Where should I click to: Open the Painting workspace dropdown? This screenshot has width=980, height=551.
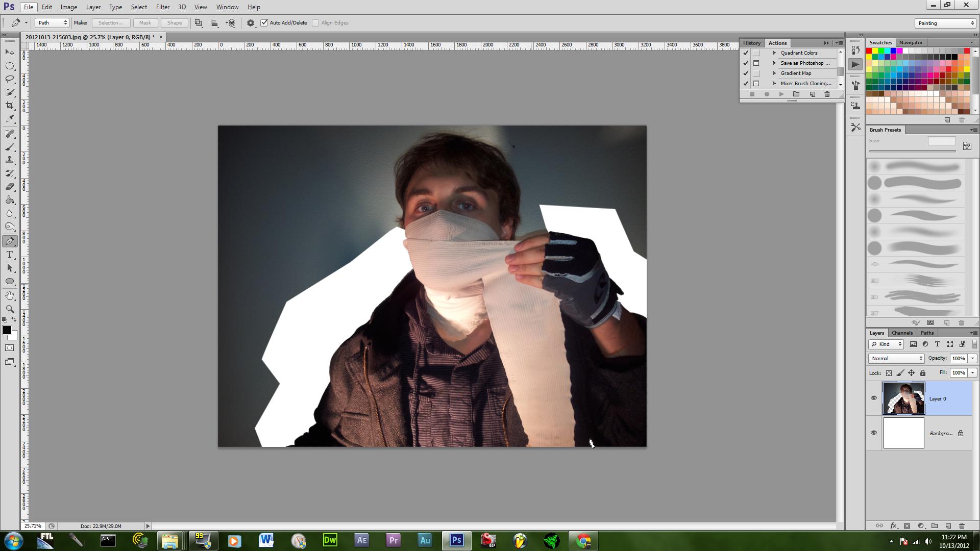click(x=945, y=23)
